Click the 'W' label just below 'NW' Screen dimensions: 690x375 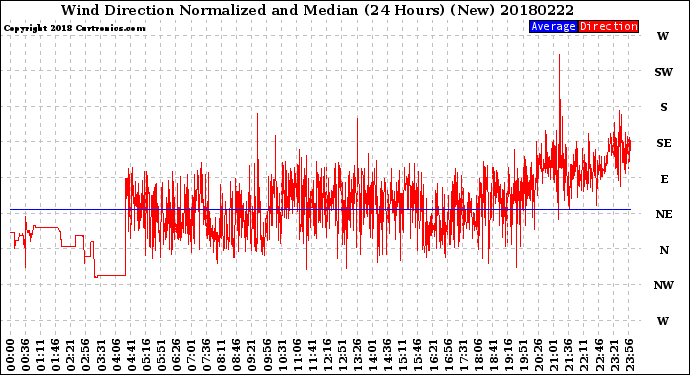click(663, 321)
